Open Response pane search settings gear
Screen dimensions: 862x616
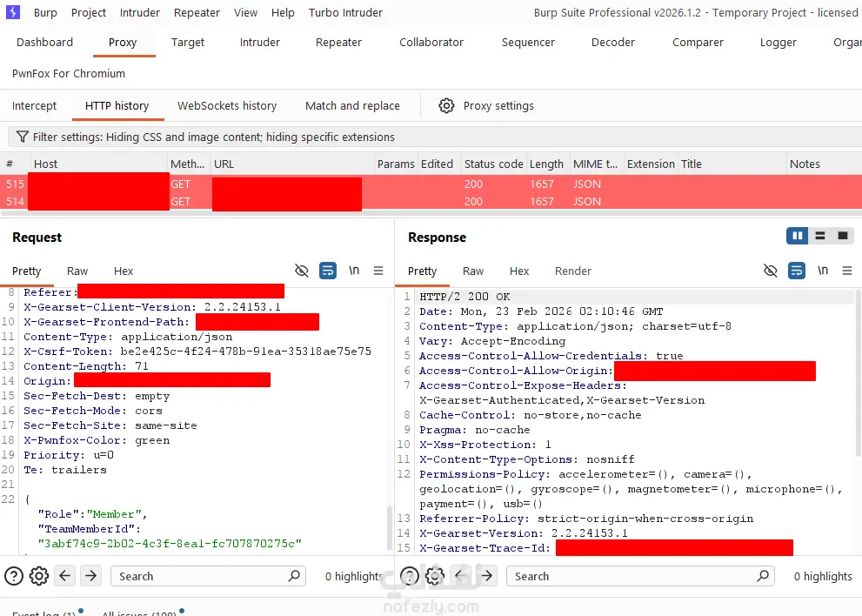coord(435,576)
